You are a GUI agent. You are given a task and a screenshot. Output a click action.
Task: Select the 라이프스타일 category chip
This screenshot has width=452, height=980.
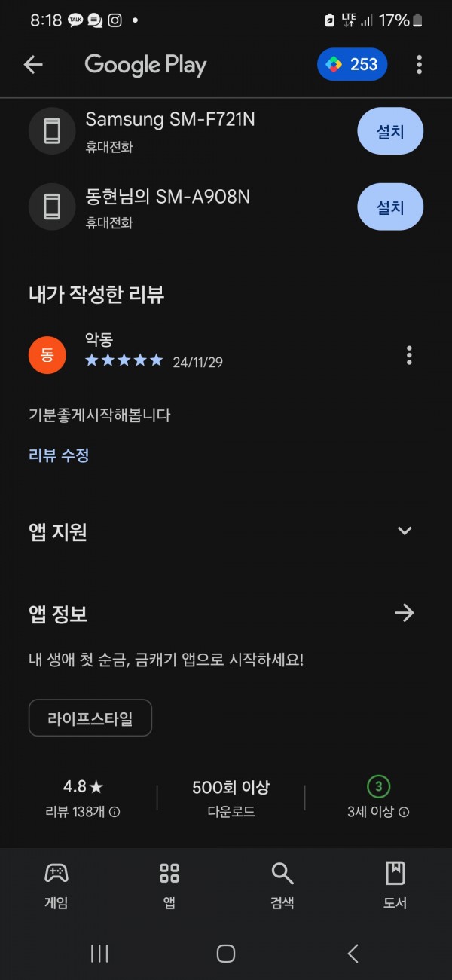[90, 718]
